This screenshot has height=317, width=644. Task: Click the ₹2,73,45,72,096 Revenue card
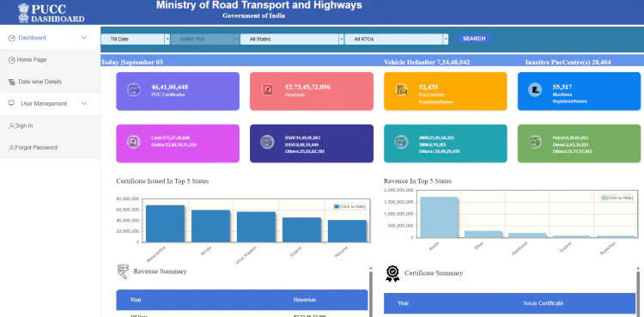pos(312,91)
